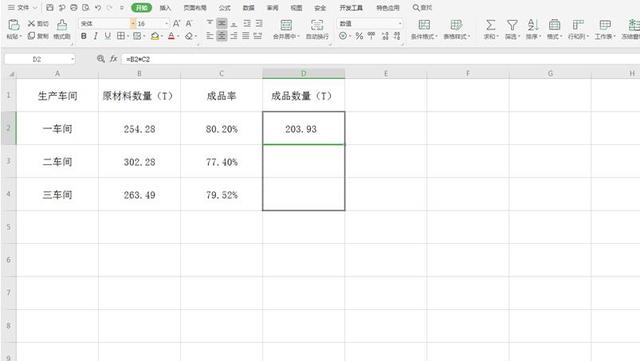Click the Filter funnel icon

[512, 25]
